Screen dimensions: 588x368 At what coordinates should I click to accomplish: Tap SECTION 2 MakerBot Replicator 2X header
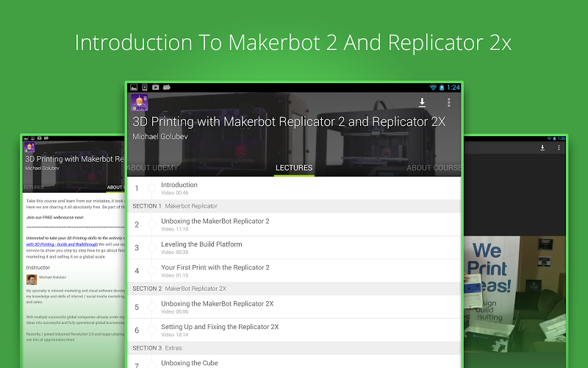pos(294,289)
